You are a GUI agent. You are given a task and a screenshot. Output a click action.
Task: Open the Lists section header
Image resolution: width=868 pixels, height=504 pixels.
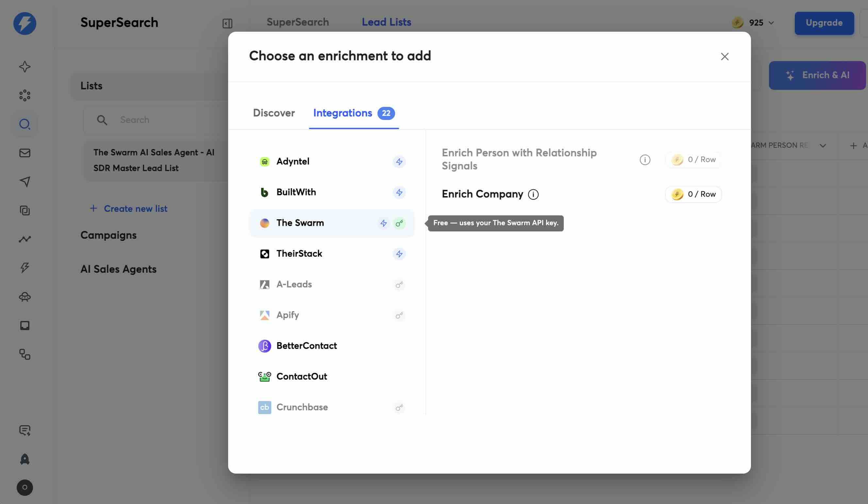(x=149, y=86)
